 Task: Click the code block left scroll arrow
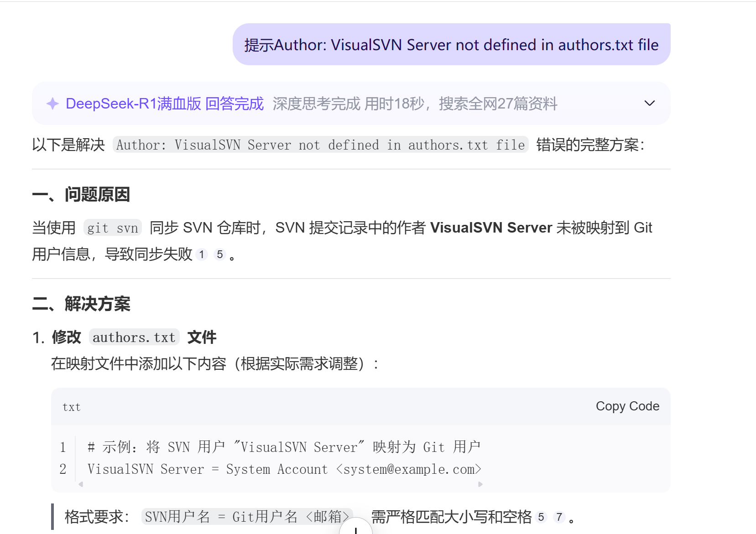coord(81,484)
